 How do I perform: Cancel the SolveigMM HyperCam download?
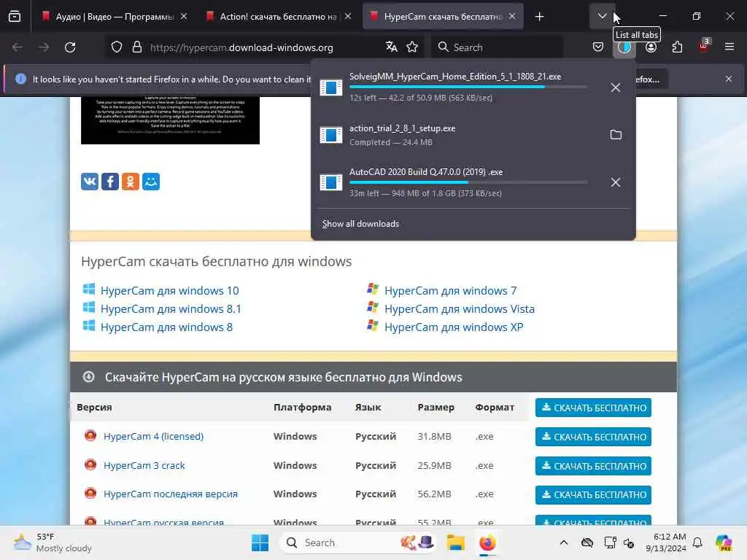(616, 87)
